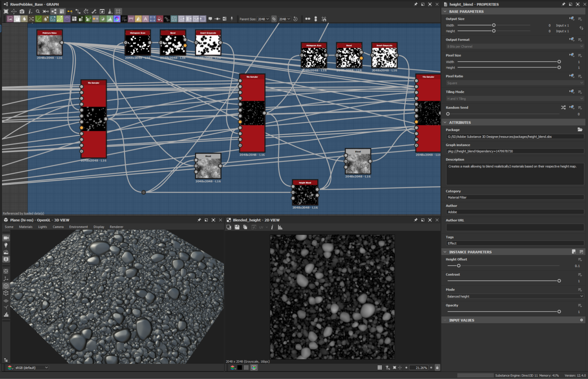Click the Height Offset slider handle
The height and width of the screenshot is (379, 588).
coord(459,266)
